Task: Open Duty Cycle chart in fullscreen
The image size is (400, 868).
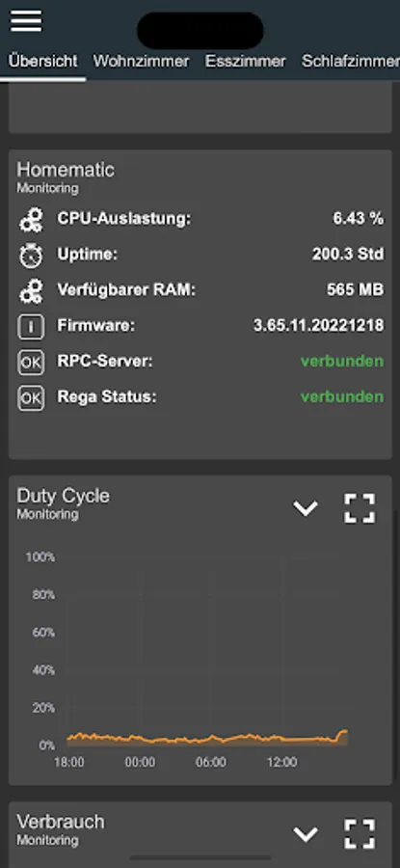Action: 360,508
